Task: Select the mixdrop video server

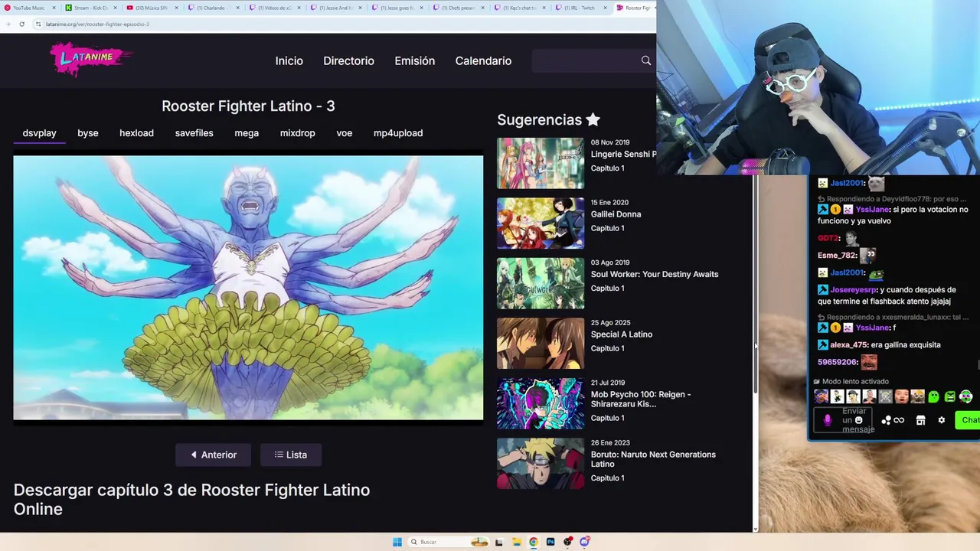Action: coord(298,133)
